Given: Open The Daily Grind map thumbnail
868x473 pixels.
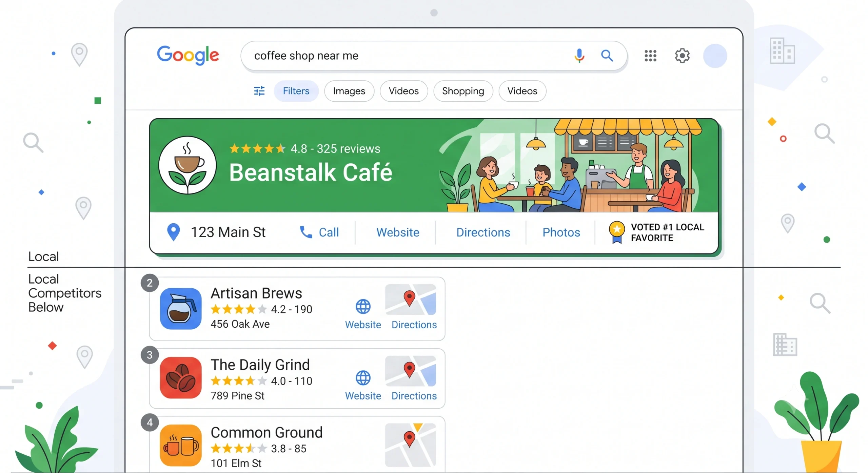Looking at the screenshot, I should click(410, 371).
